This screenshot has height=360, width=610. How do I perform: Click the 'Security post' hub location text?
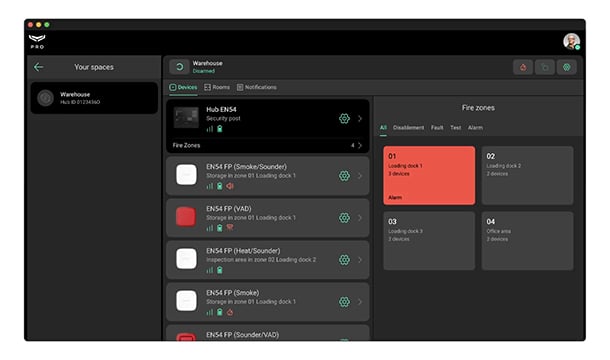(223, 118)
